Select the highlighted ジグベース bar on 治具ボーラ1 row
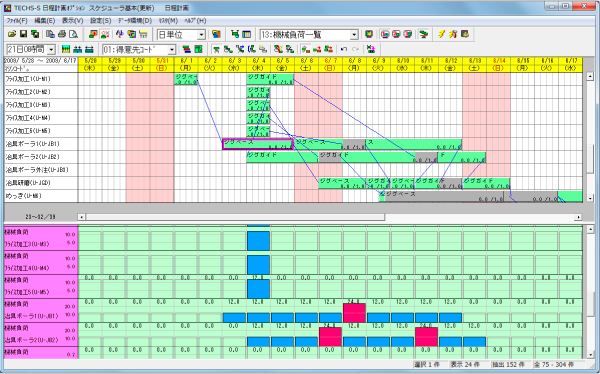 point(258,144)
